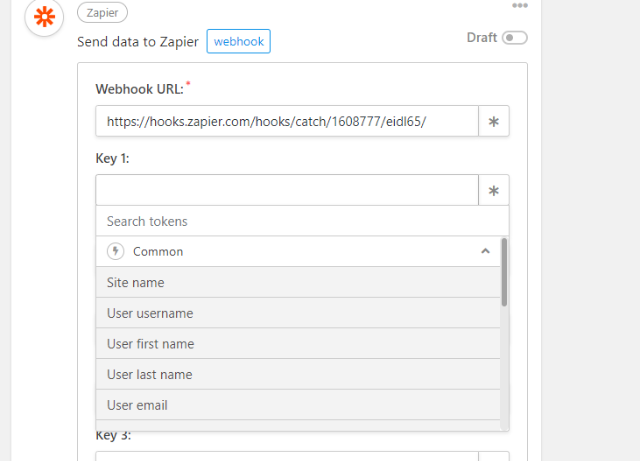Image resolution: width=640 pixels, height=461 pixels.
Task: Select the User username token
Action: pos(298,313)
